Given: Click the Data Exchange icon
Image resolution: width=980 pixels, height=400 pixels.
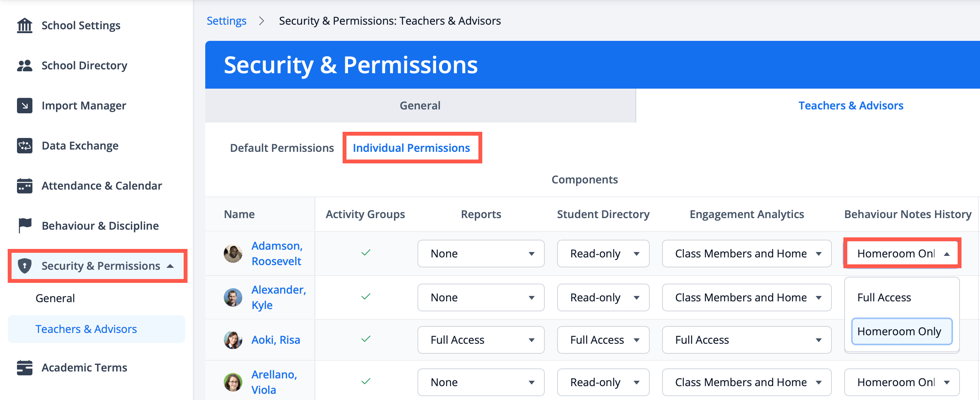Looking at the screenshot, I should coord(25,146).
